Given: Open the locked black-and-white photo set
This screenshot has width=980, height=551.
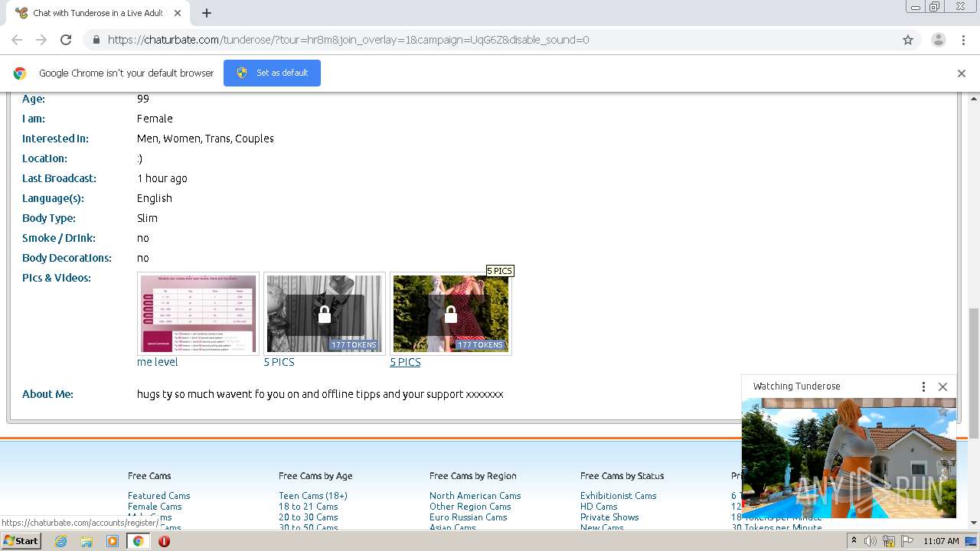Looking at the screenshot, I should point(325,313).
